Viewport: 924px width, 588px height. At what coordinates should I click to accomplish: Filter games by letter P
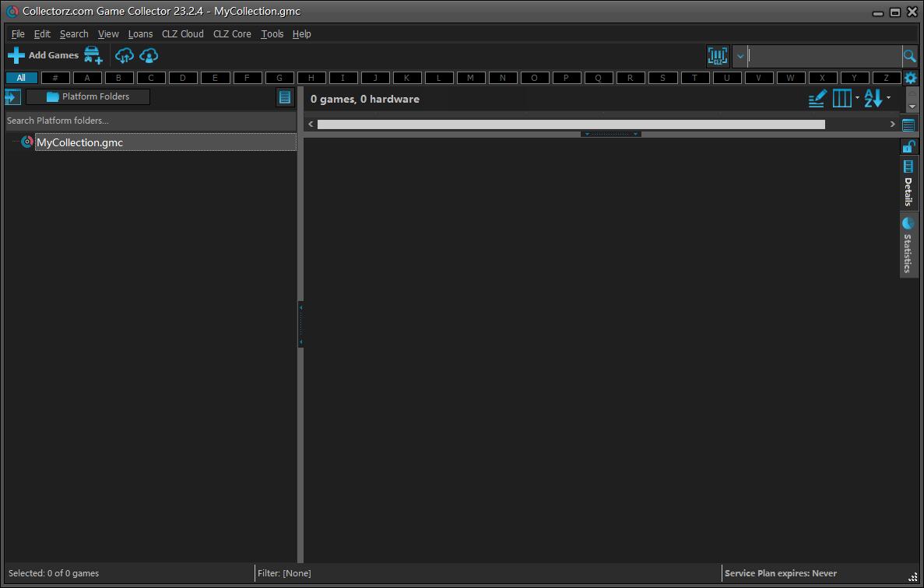[566, 78]
